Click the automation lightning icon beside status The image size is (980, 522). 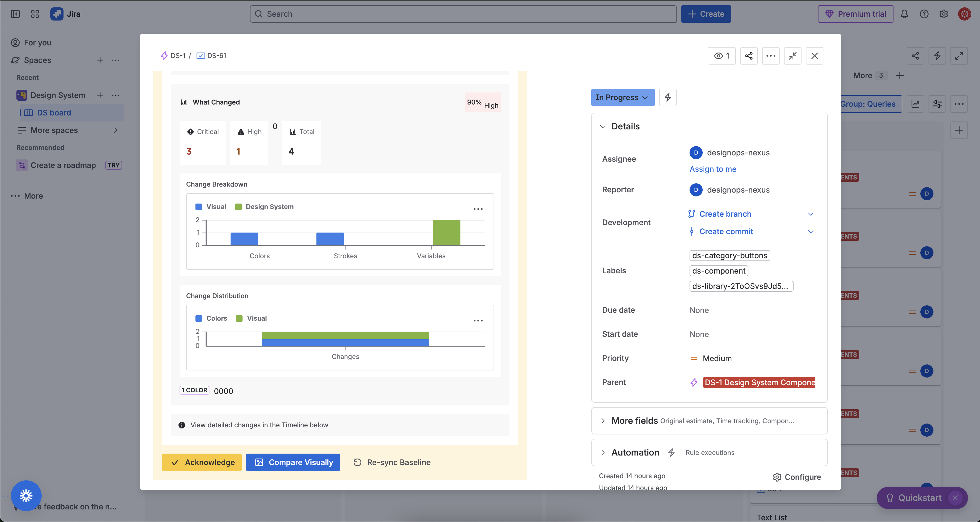click(x=668, y=97)
